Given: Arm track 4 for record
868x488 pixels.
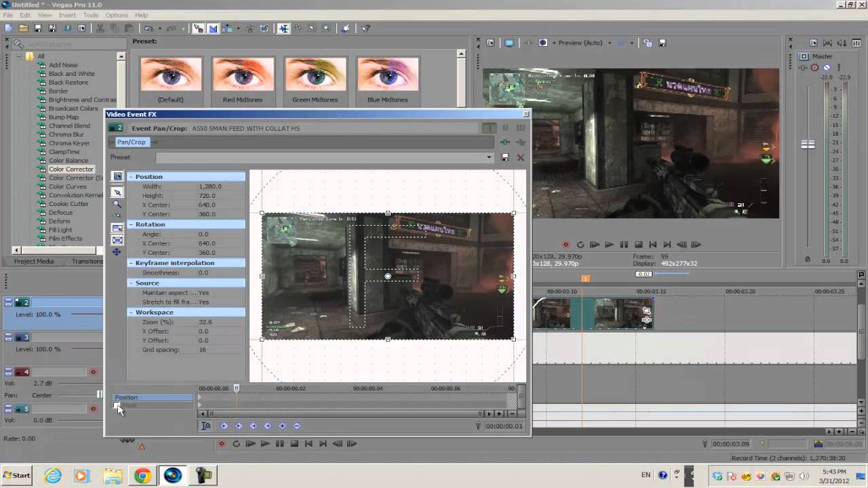Looking at the screenshot, I should (x=94, y=372).
